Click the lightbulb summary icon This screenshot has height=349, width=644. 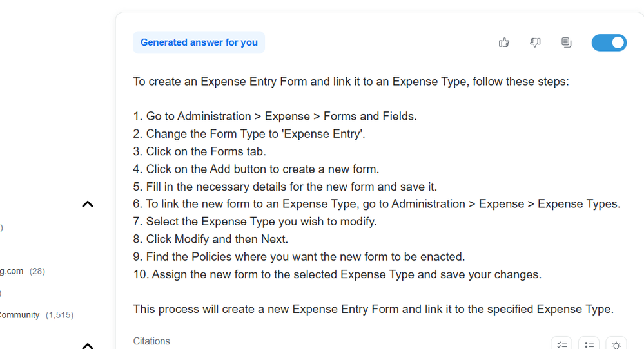[x=616, y=344]
